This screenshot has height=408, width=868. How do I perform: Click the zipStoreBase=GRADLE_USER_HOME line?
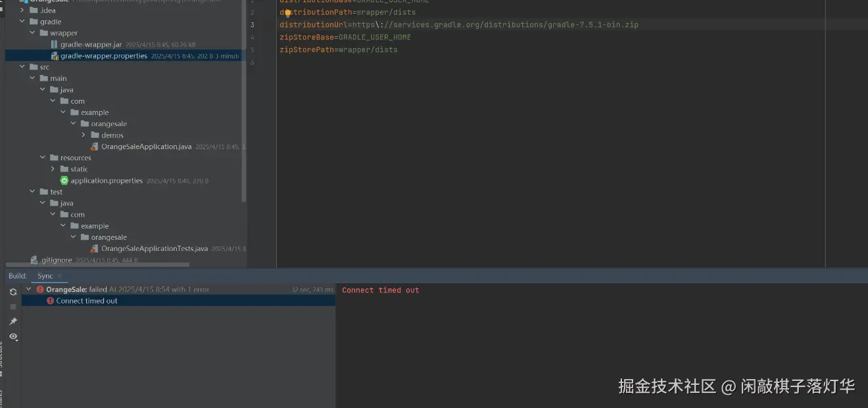tap(345, 37)
